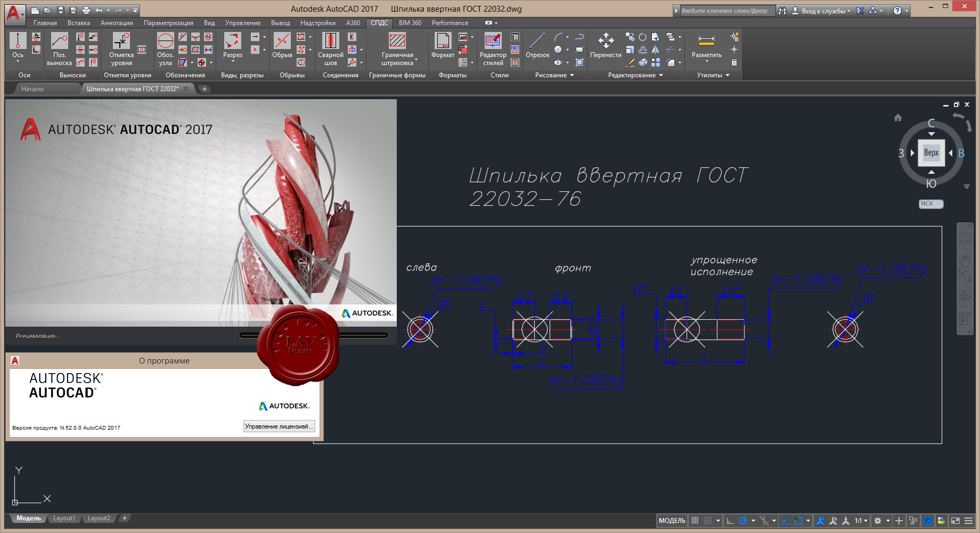Activate the Отметка уровня tool
The width and height of the screenshot is (980, 533).
click(x=121, y=49)
